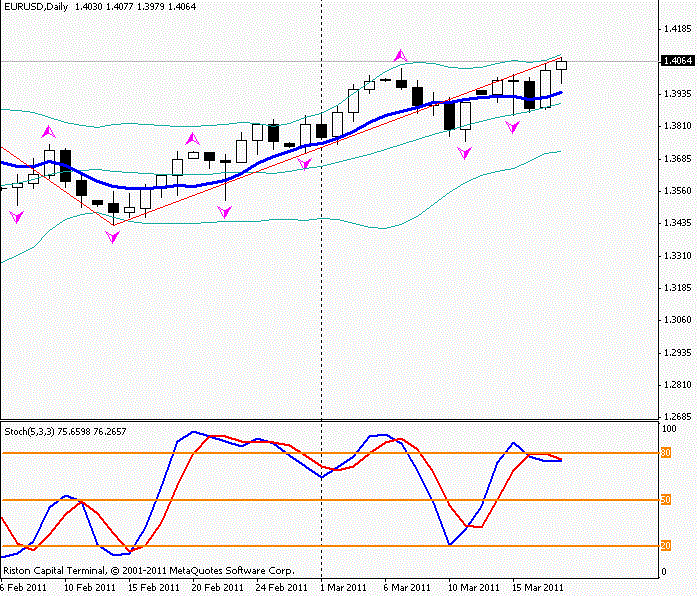
Task: Click the current price label 1.4064
Action: (678, 61)
